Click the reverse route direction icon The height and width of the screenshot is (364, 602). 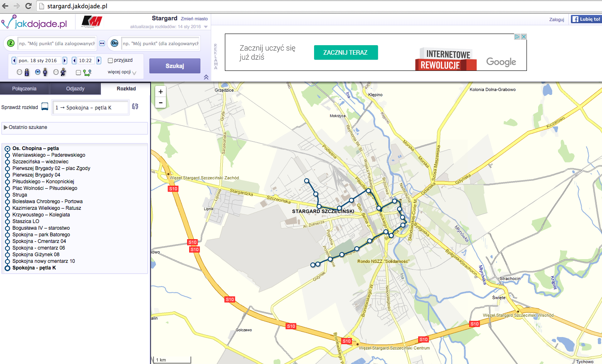pyautogui.click(x=135, y=107)
